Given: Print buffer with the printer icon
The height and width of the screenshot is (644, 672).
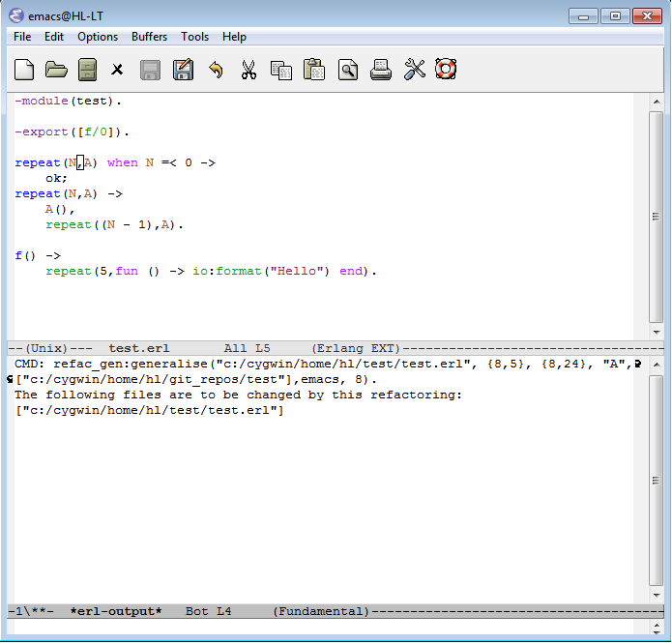Looking at the screenshot, I should [381, 70].
